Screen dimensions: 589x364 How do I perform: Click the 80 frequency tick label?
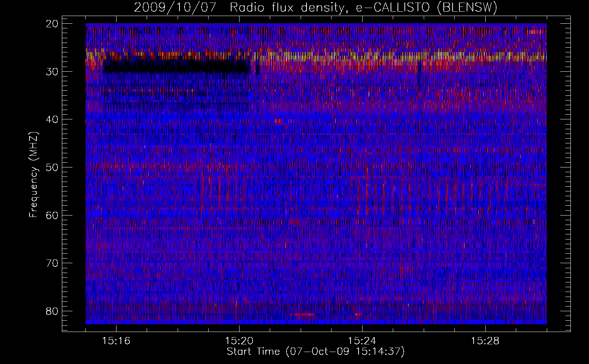pyautogui.click(x=52, y=311)
